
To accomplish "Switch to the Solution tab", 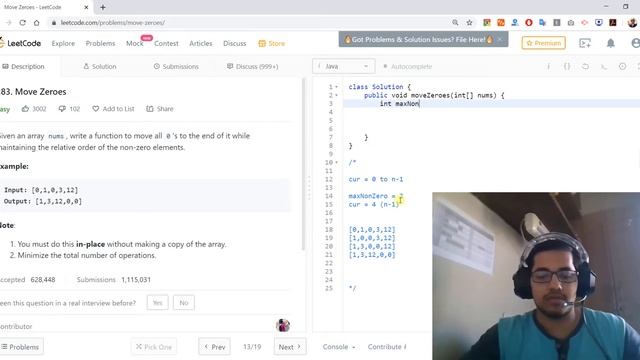I will (x=100, y=66).
